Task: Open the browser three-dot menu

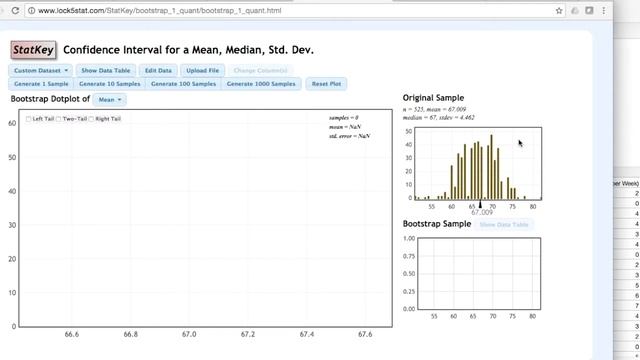Action: [x=604, y=11]
